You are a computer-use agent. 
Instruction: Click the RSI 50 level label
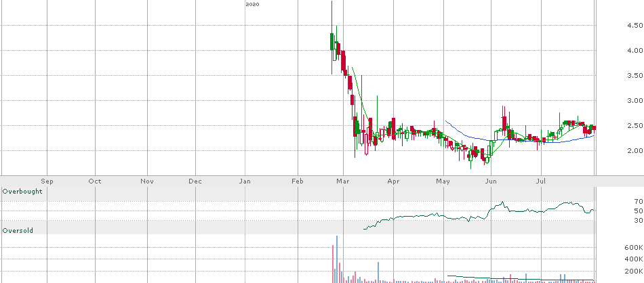(639, 211)
